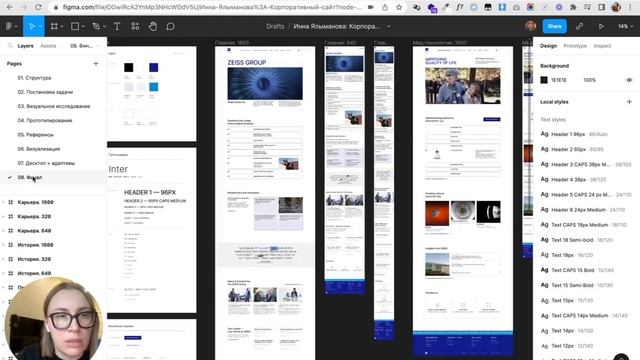Add a local style with the plus icon

click(x=629, y=102)
